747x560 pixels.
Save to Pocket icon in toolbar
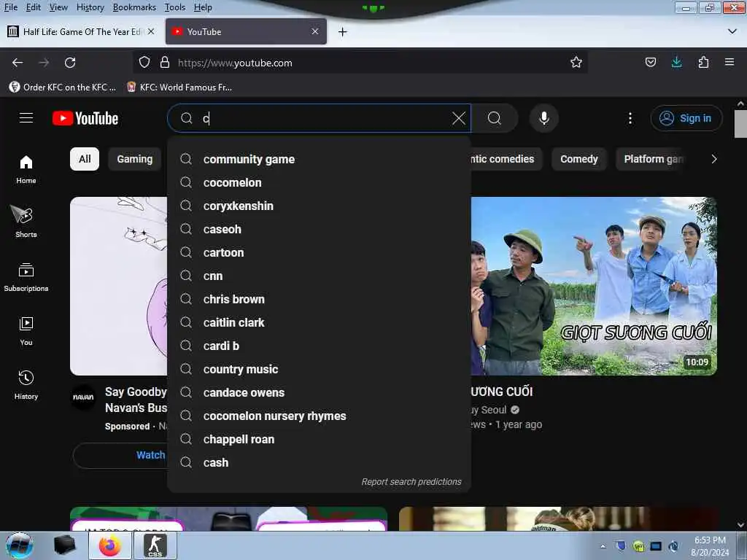click(650, 63)
